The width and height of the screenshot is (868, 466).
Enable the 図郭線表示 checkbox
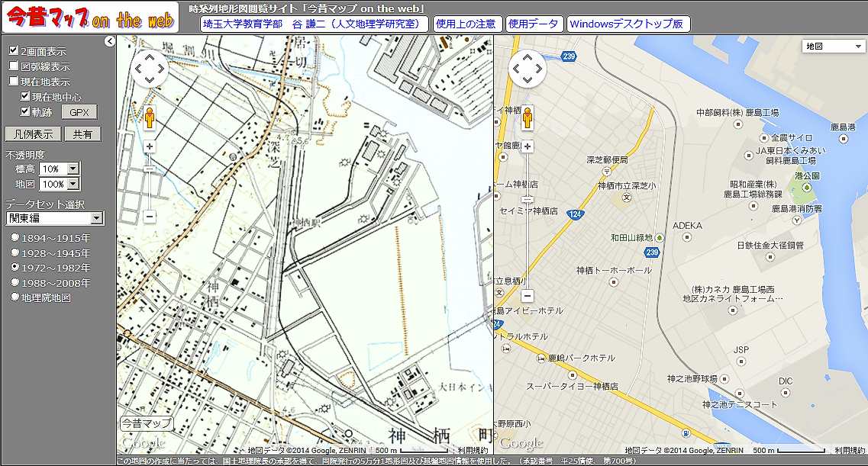click(13, 66)
